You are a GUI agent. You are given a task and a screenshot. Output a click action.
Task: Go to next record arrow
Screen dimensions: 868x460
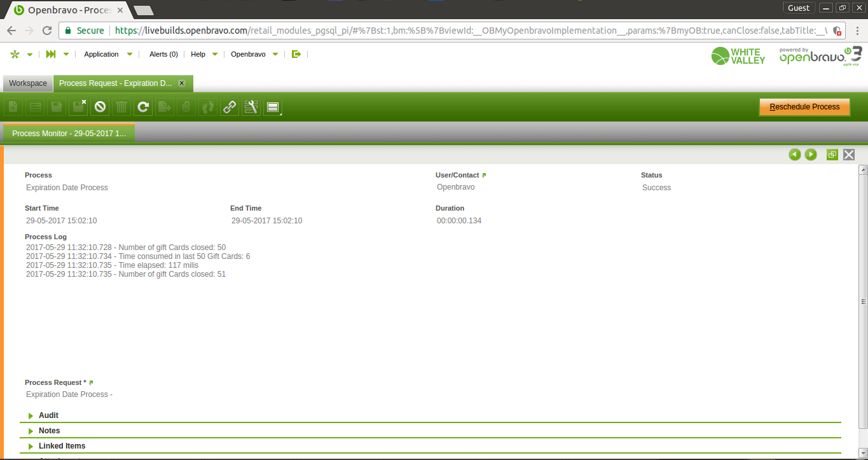click(x=811, y=155)
